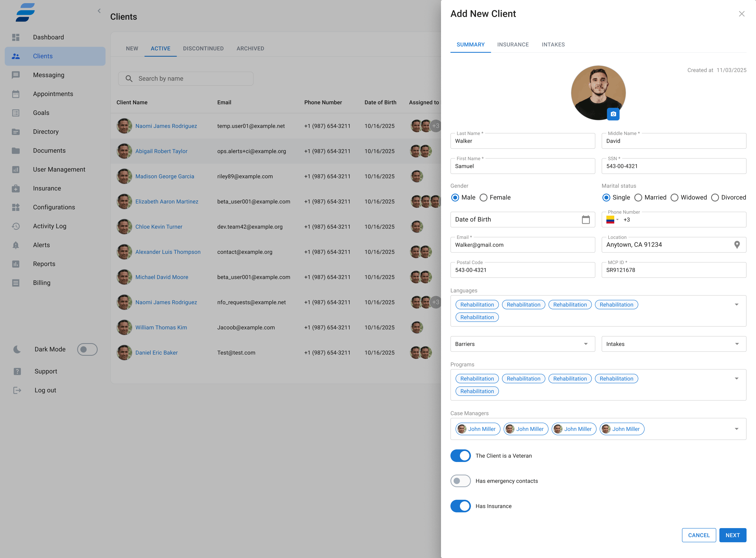Image resolution: width=756 pixels, height=558 pixels.
Task: Click the Log out icon
Action: [x=17, y=390]
